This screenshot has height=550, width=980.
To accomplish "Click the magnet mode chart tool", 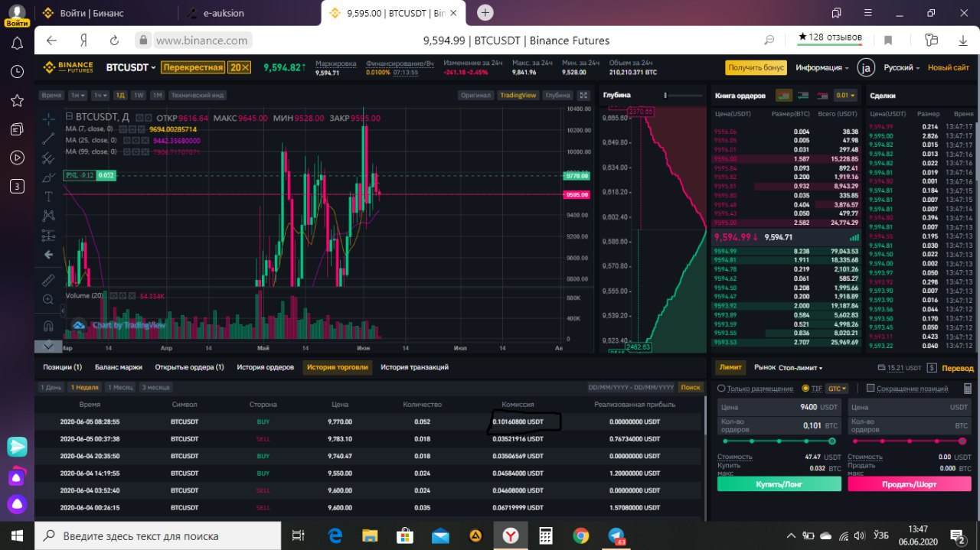I will [48, 325].
